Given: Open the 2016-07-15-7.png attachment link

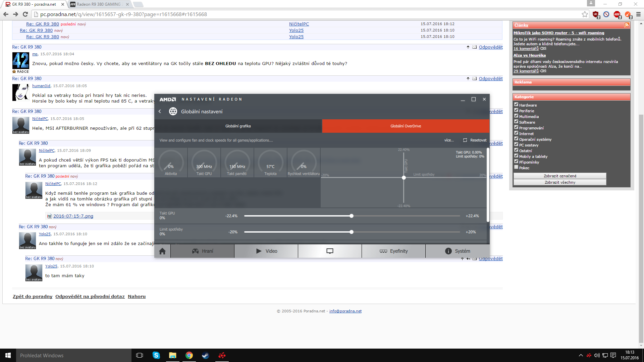Looking at the screenshot, I should [x=73, y=216].
